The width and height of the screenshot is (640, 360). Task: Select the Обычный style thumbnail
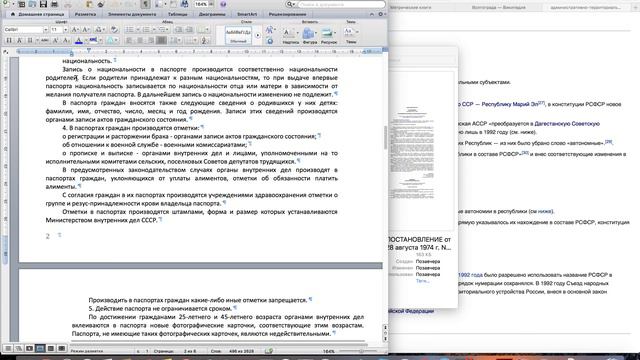coord(238,36)
